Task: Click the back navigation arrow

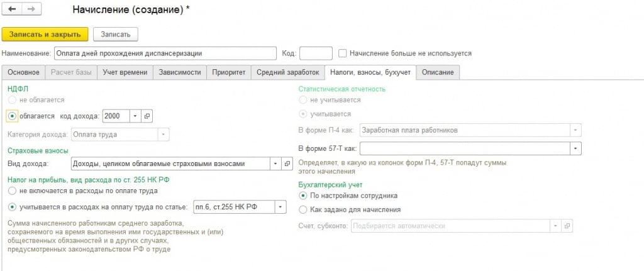Action: [13, 10]
